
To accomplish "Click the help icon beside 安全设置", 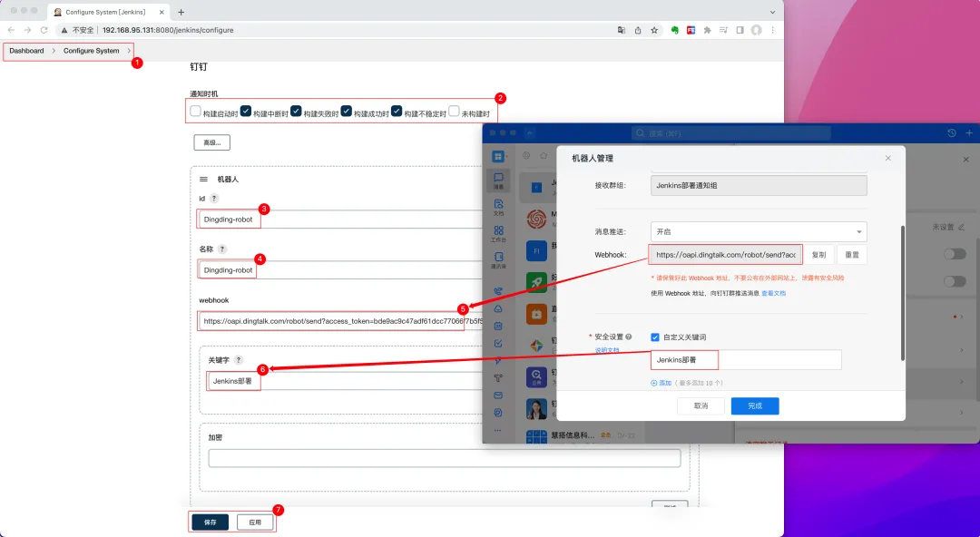I will [629, 337].
